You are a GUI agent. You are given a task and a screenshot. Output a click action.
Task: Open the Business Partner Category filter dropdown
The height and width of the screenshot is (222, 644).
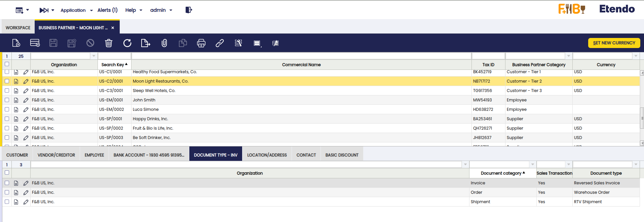pyautogui.click(x=568, y=56)
